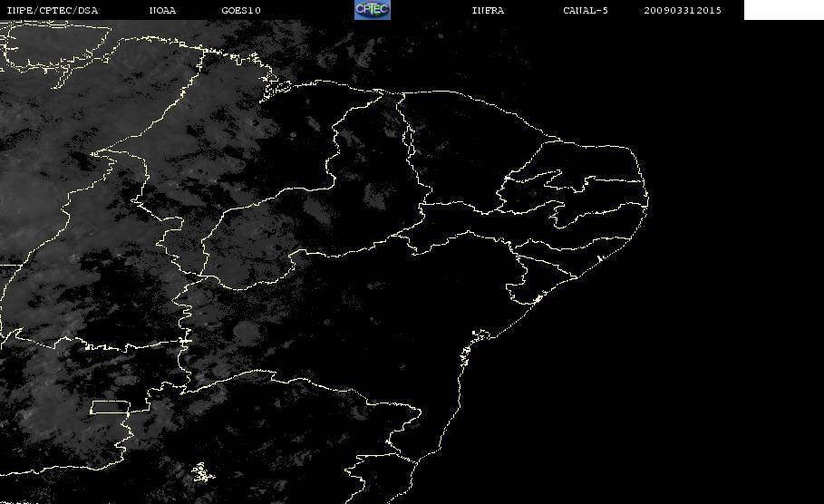824x504 pixels.
Task: Click the CPTEC logo in the header
Action: pos(372,9)
